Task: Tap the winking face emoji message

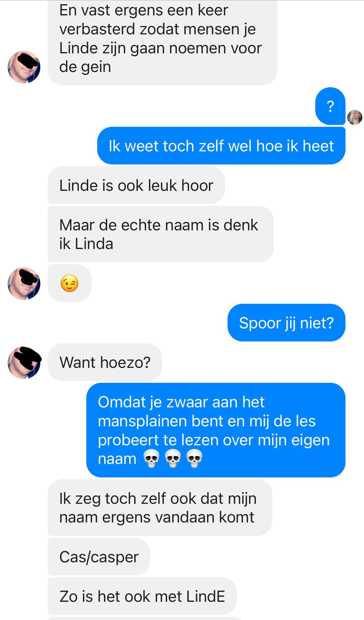Action: point(69,283)
